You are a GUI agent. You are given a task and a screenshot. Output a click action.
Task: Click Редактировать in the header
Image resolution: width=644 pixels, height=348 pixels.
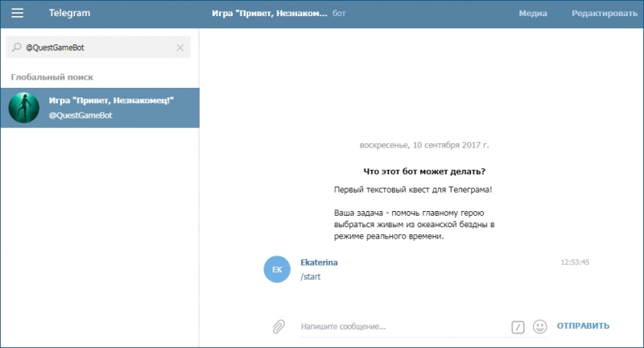[x=605, y=13]
